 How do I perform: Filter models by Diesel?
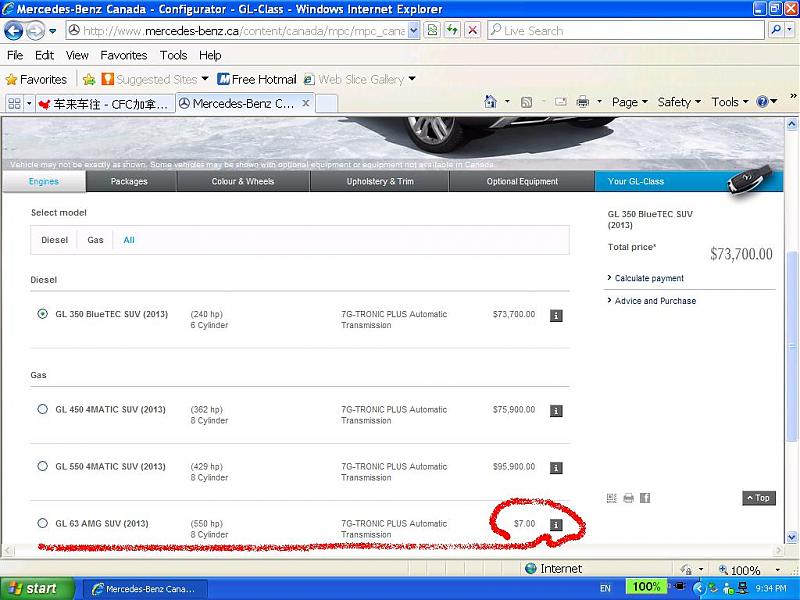(x=55, y=240)
